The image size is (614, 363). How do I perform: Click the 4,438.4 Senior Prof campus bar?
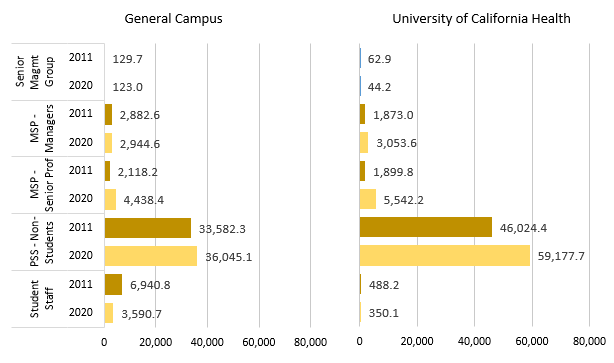(110, 200)
